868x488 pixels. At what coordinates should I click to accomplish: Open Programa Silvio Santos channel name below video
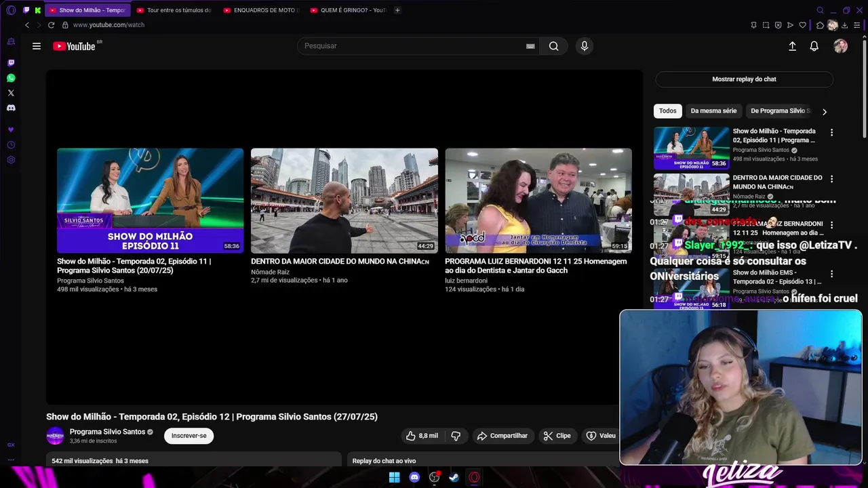[107, 432]
